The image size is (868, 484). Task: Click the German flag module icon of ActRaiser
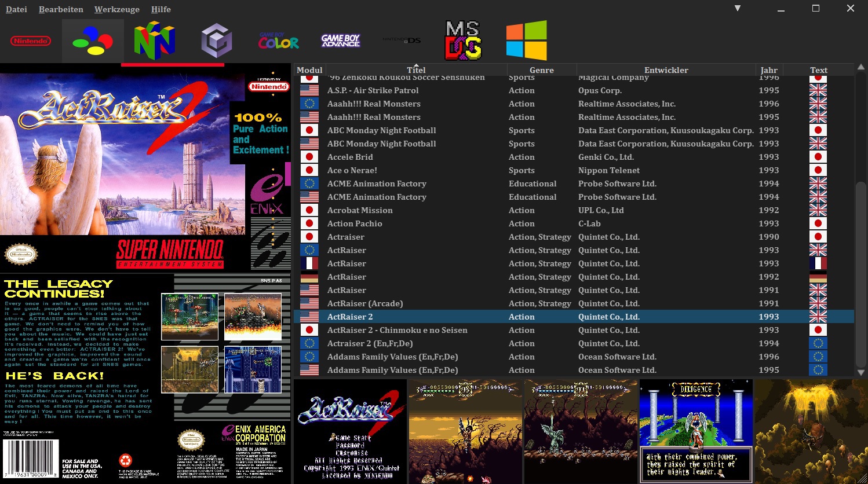click(x=309, y=277)
